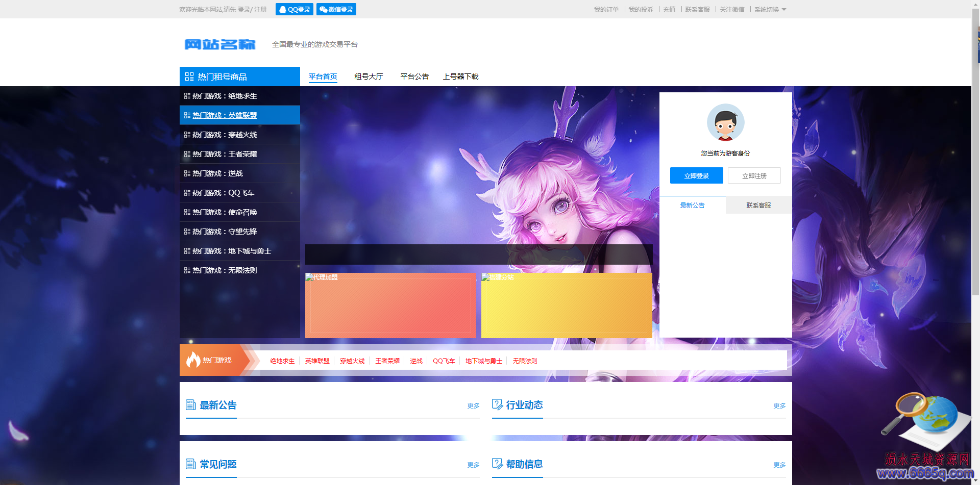
Task: Click 更多 next to 行业动态
Action: pos(779,406)
